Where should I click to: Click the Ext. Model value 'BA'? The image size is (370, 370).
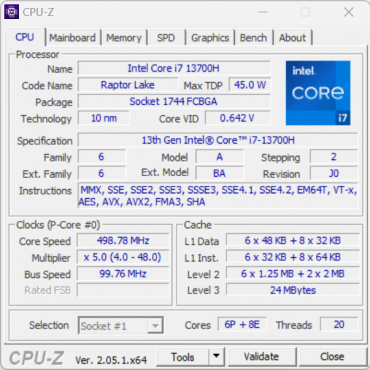[219, 173]
